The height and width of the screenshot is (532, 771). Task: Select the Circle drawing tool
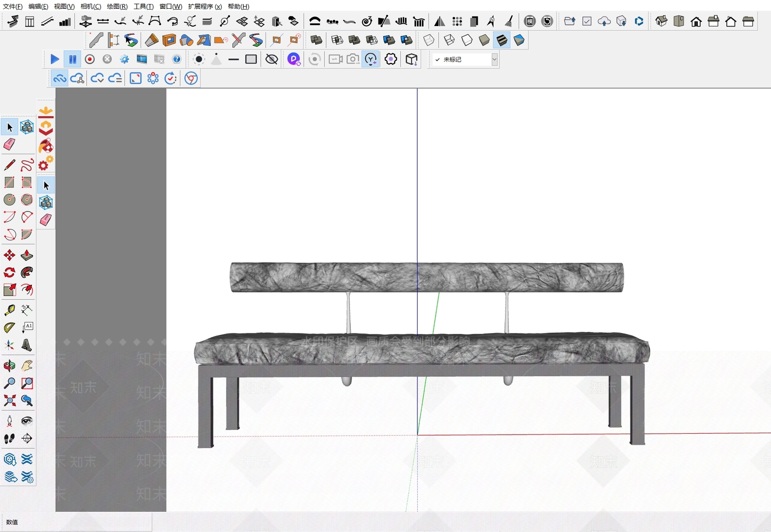pos(10,199)
